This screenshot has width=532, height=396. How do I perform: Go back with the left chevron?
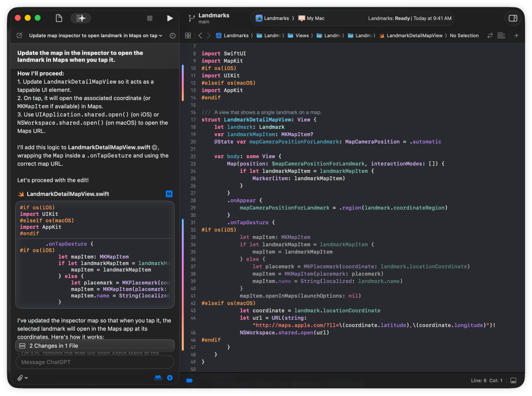tap(200, 35)
